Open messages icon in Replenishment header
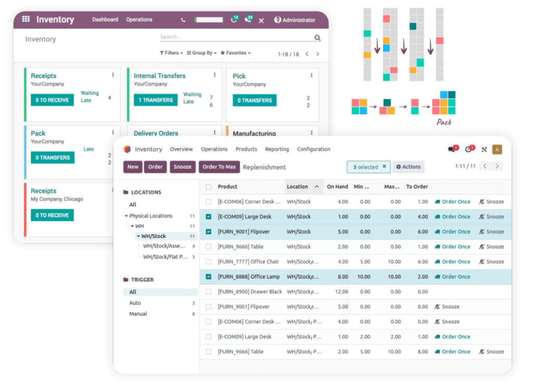 coord(452,150)
